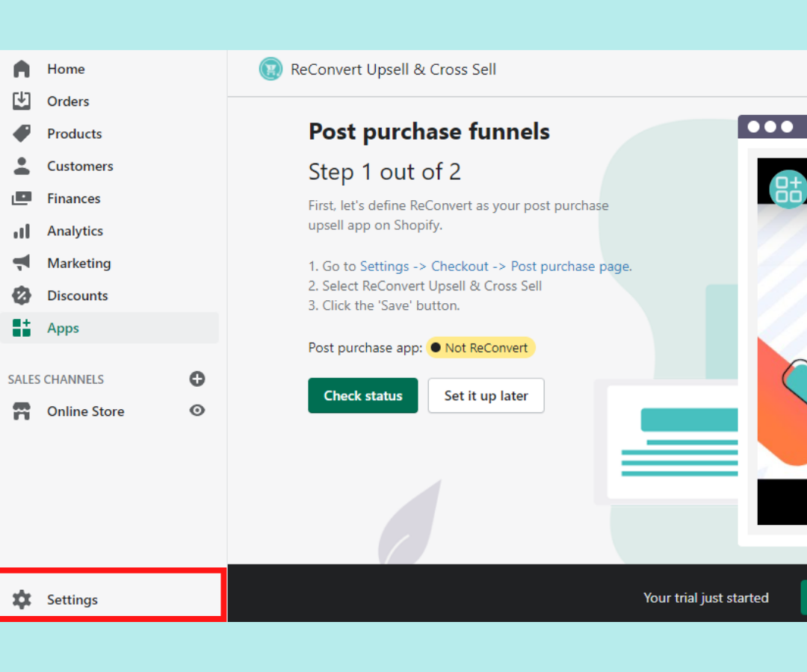Screen dimensions: 807x672
Task: Click ReConvert Upsell & Cross Sell title
Action: (393, 69)
